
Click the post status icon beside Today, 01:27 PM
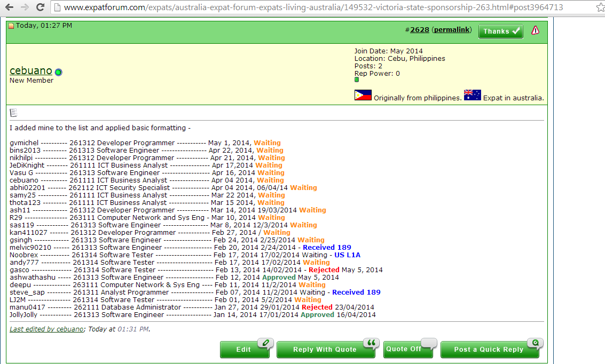tap(11, 26)
